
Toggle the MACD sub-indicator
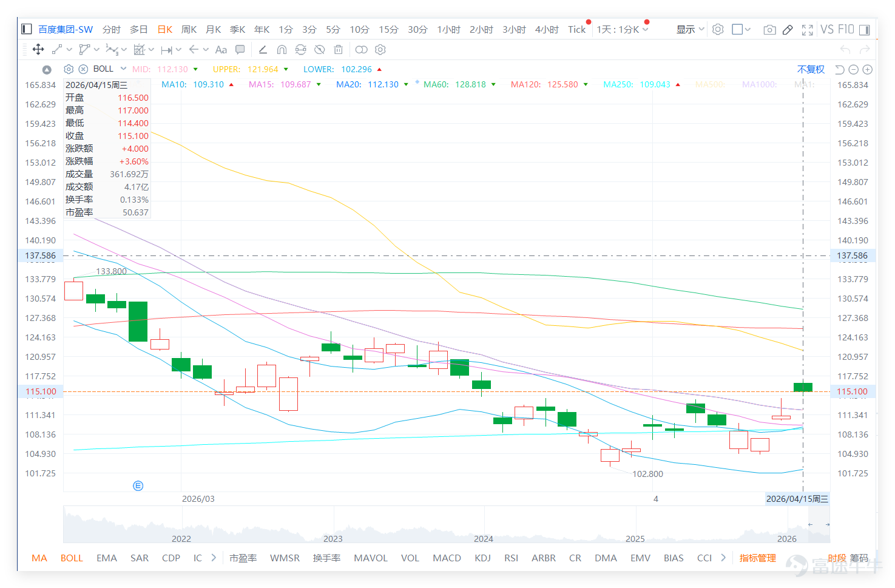coord(447,558)
